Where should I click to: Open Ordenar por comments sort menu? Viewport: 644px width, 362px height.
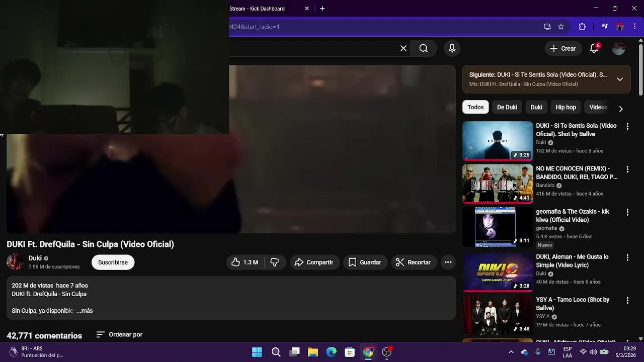119,334
